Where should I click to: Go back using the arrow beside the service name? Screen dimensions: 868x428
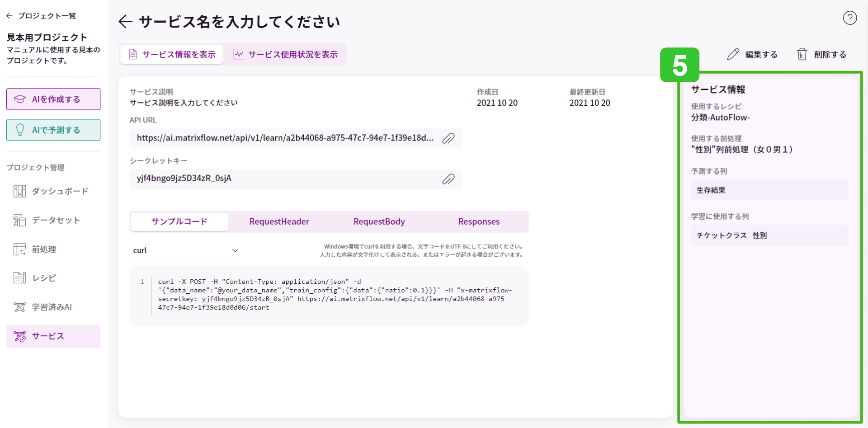(125, 21)
